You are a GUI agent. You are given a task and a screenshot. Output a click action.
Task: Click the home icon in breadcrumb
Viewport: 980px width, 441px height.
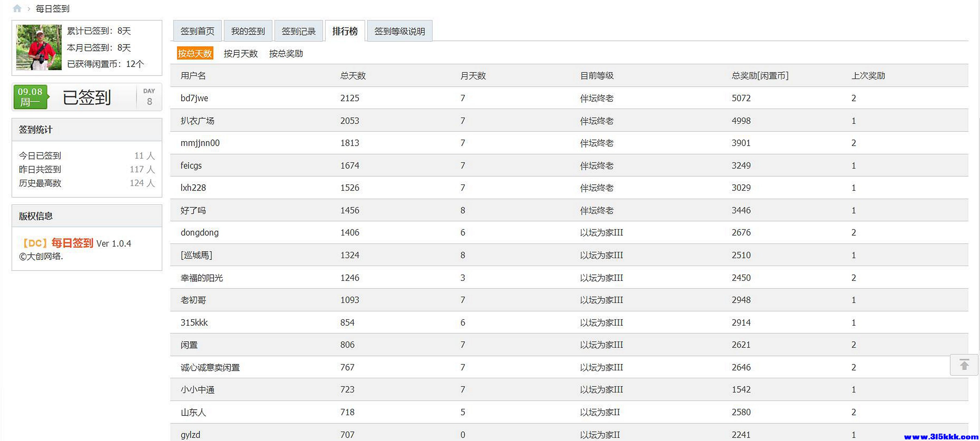pos(17,8)
